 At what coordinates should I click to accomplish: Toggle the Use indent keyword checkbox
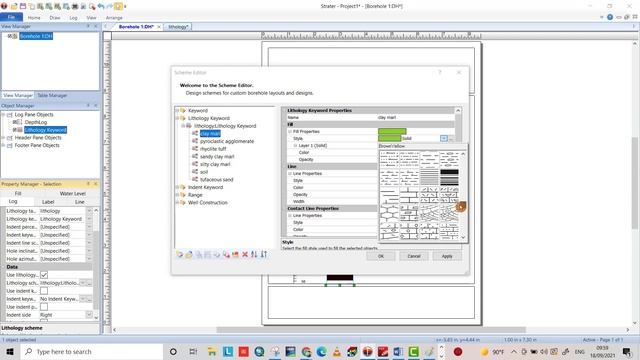pos(44,291)
